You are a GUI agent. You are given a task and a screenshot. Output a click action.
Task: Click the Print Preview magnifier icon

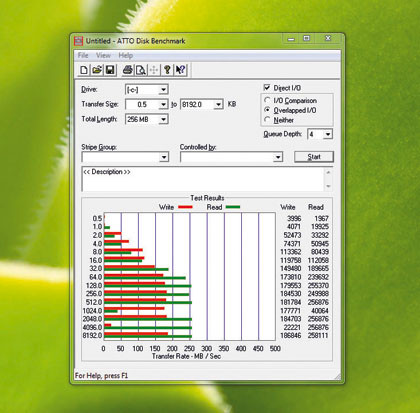click(x=141, y=70)
